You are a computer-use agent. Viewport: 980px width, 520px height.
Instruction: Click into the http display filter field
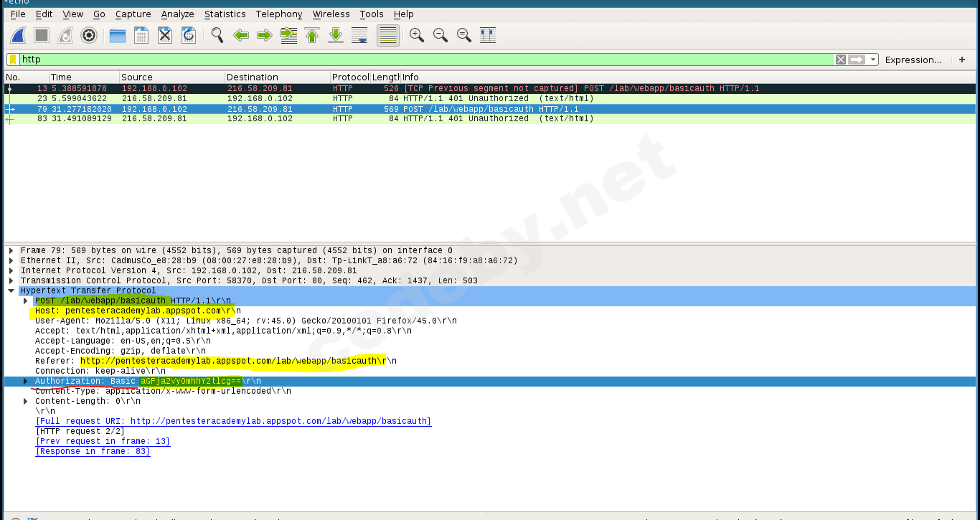427,60
